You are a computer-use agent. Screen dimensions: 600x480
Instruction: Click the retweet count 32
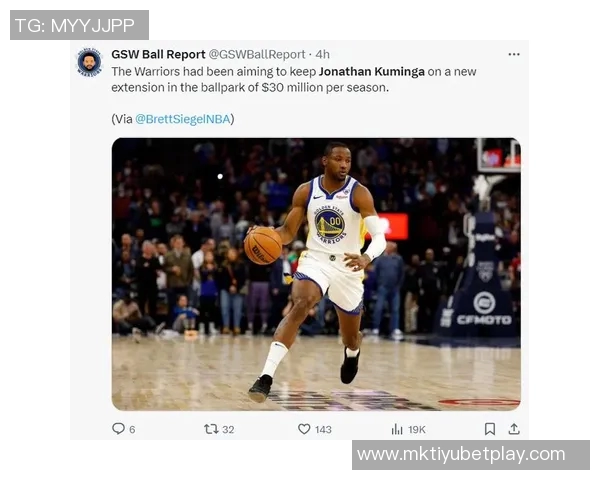coord(228,429)
